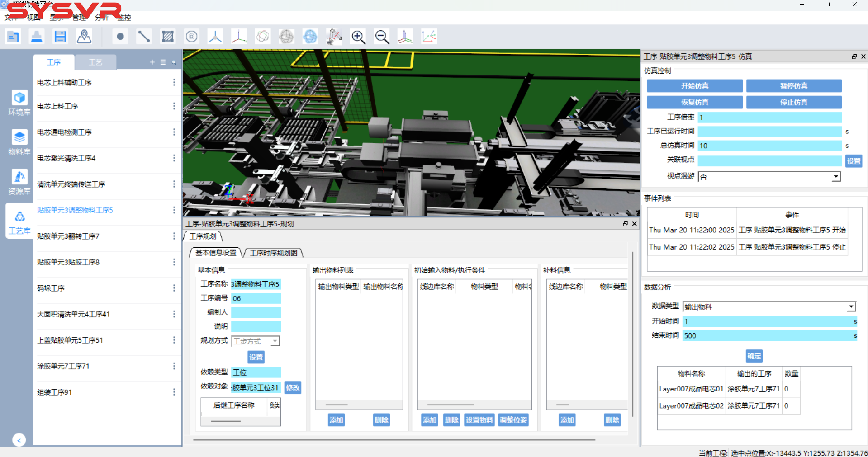Click the search icon in 工序 panel

pos(174,62)
